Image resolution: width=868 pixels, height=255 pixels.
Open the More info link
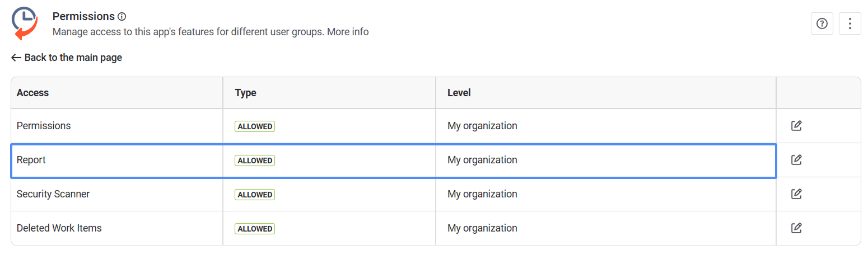click(x=348, y=32)
